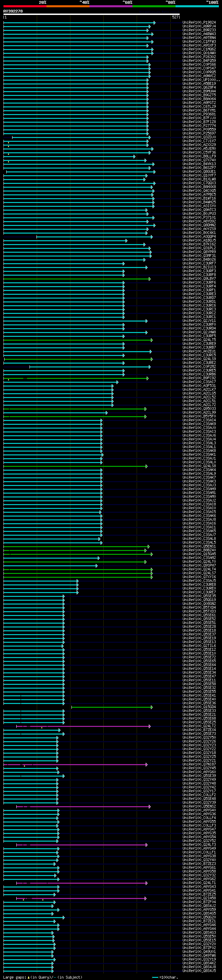This screenshot has height=980, width=222.
Task: Open hit UniRef100_P26302
Action: point(199,57)
